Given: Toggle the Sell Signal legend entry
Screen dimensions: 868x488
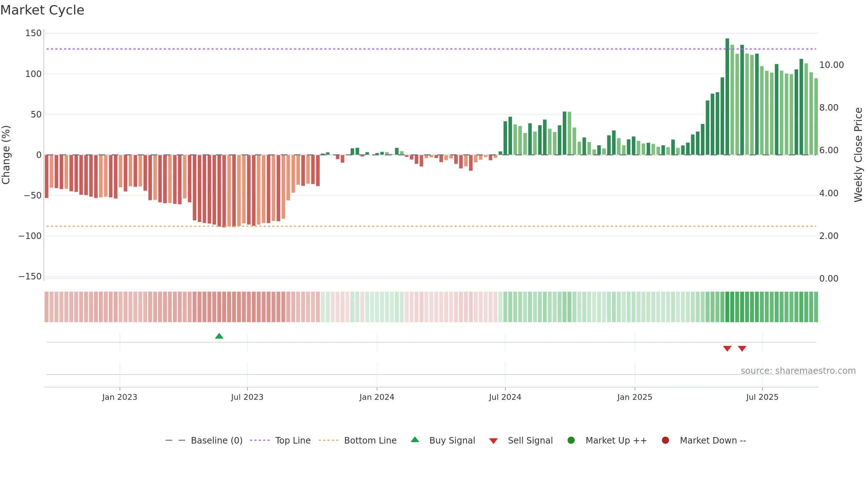Looking at the screenshot, I should pyautogui.click(x=521, y=440).
